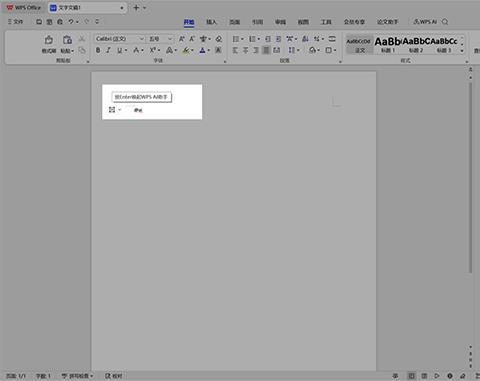Open the font size dropdown
Screen dimensions: 480x381
click(161, 39)
